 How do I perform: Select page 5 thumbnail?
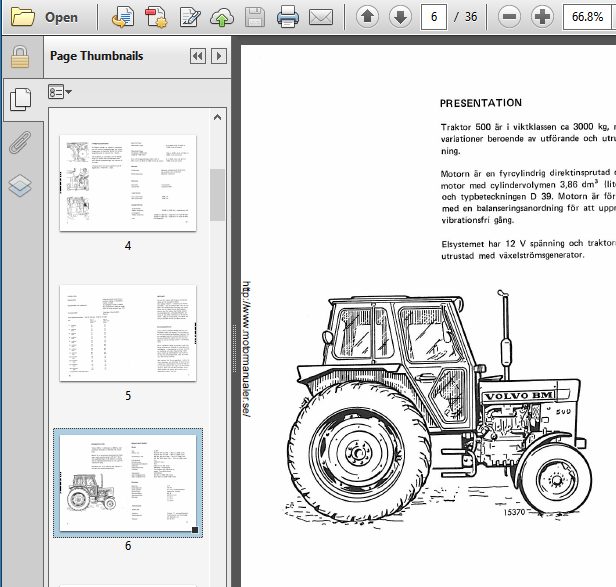tap(128, 333)
